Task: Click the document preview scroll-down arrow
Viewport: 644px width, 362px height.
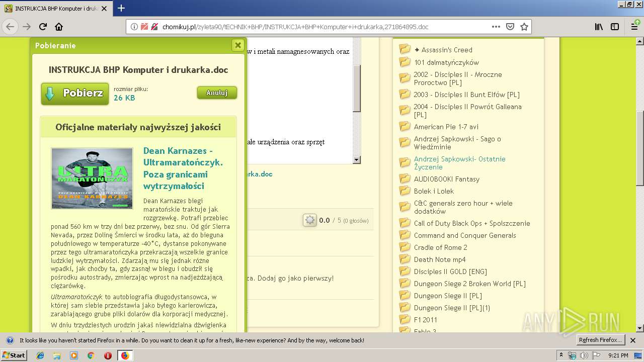Action: point(357,160)
